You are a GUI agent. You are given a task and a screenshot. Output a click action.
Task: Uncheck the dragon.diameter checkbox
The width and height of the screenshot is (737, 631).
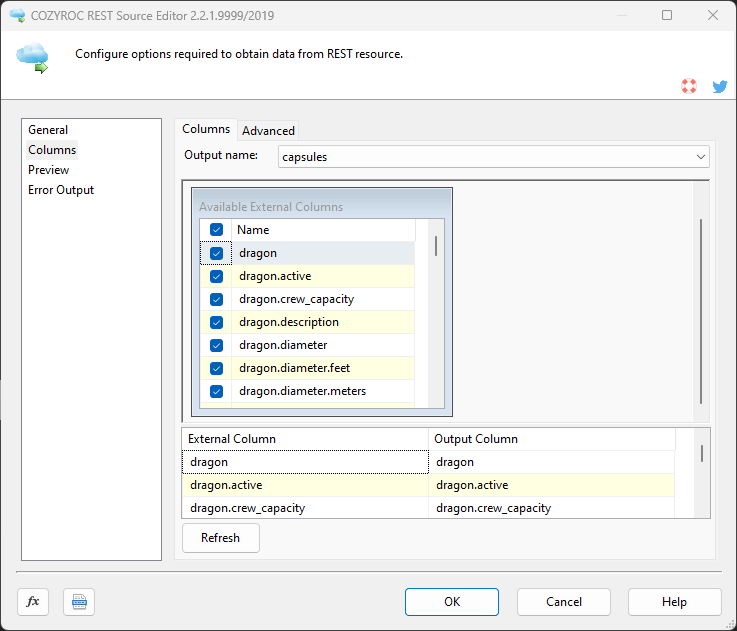[x=216, y=345]
